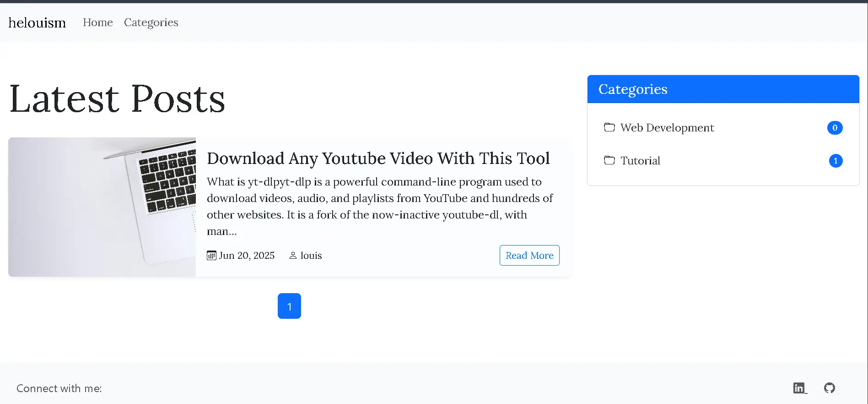Open the Categories nav menu item
The image size is (868, 404).
pos(151,22)
